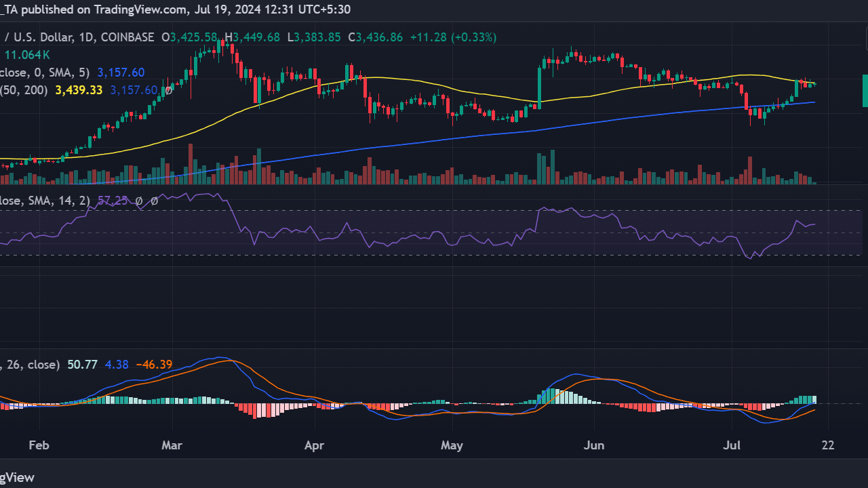Screen dimensions: 868x488
Task: Select the 'SMA, 14, 2' RSI legend
Action: 46,201
